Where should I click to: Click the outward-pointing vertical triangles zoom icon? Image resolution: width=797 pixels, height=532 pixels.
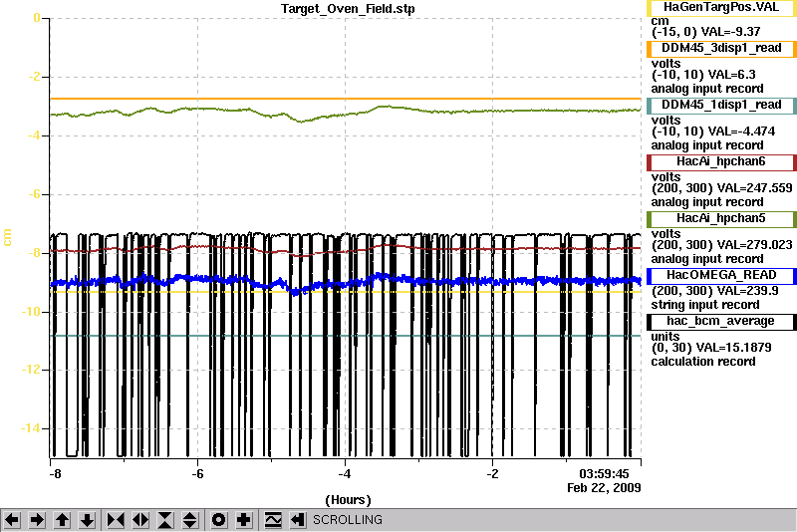190,520
